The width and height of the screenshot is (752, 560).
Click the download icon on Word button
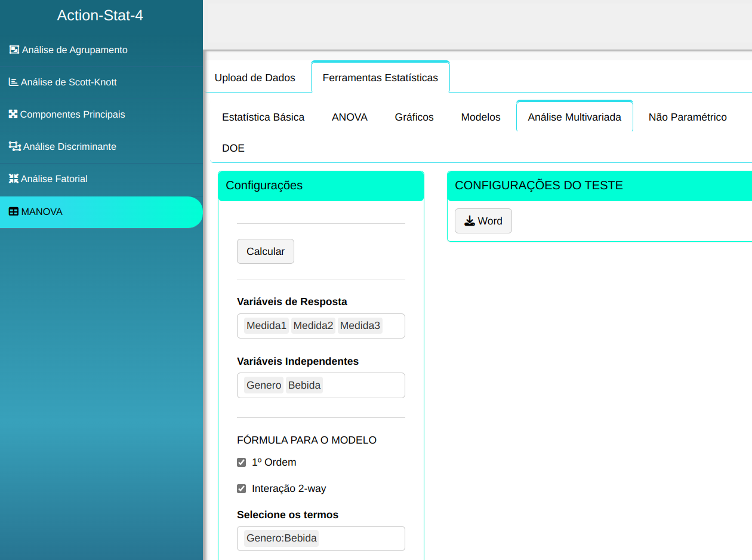[x=470, y=221]
